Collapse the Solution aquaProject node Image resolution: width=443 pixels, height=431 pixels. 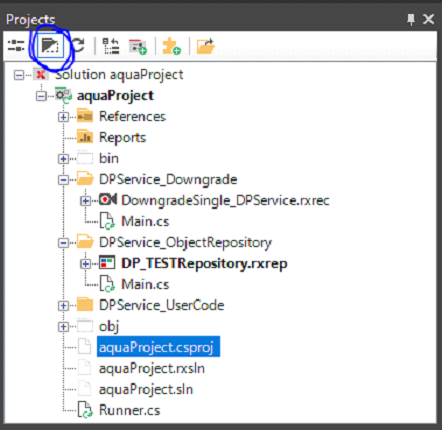[x=19, y=75]
